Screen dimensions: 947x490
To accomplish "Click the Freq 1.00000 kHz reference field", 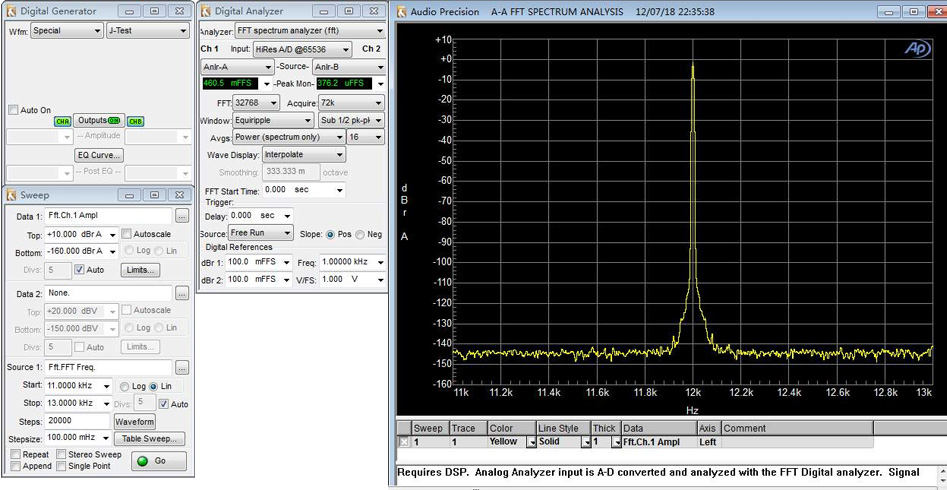I will click(352, 262).
